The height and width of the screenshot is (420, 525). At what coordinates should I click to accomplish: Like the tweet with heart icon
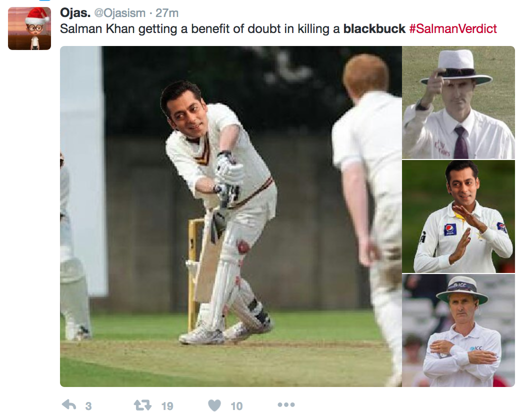(x=214, y=405)
